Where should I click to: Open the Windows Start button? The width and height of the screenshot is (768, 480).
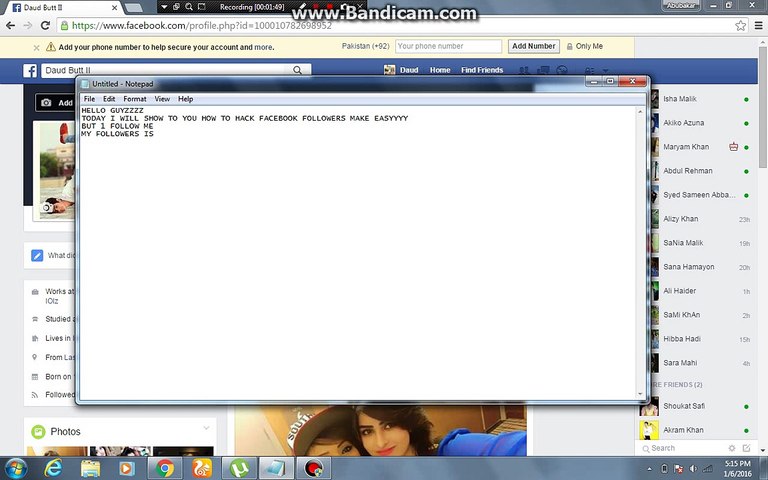[x=16, y=469]
